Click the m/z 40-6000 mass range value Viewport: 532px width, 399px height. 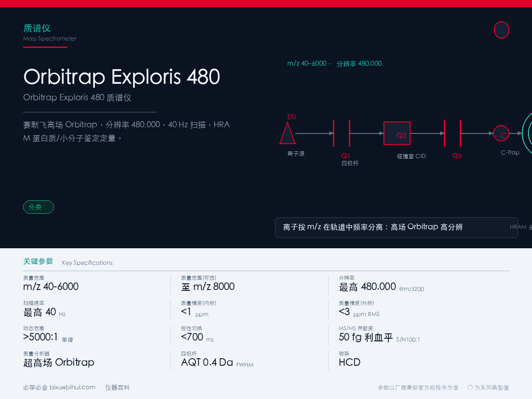(x=51, y=286)
